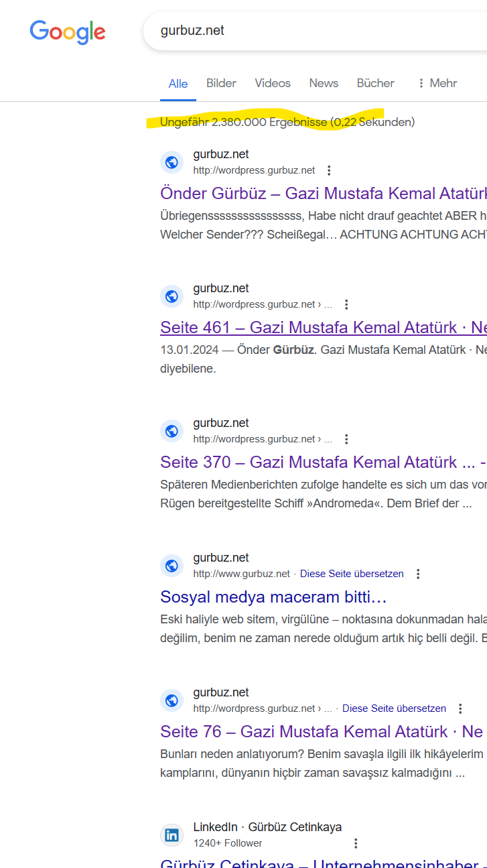Image resolution: width=487 pixels, height=868 pixels.
Task: Open the Seite 461 result link
Action: 324,327
